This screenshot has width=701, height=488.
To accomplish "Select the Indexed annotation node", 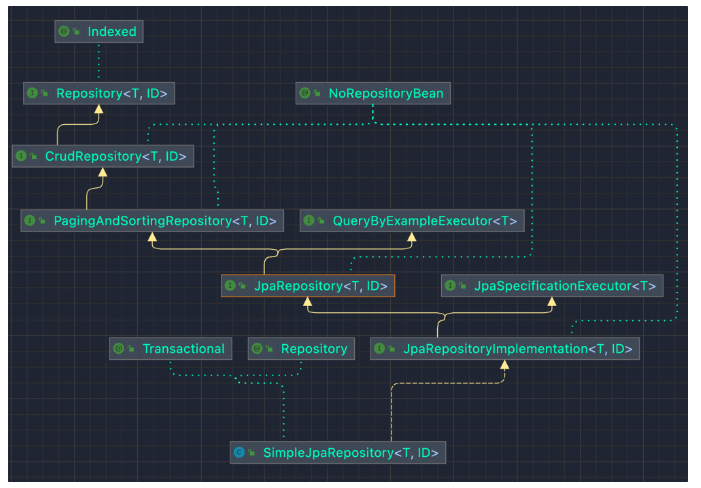I will 99,31.
